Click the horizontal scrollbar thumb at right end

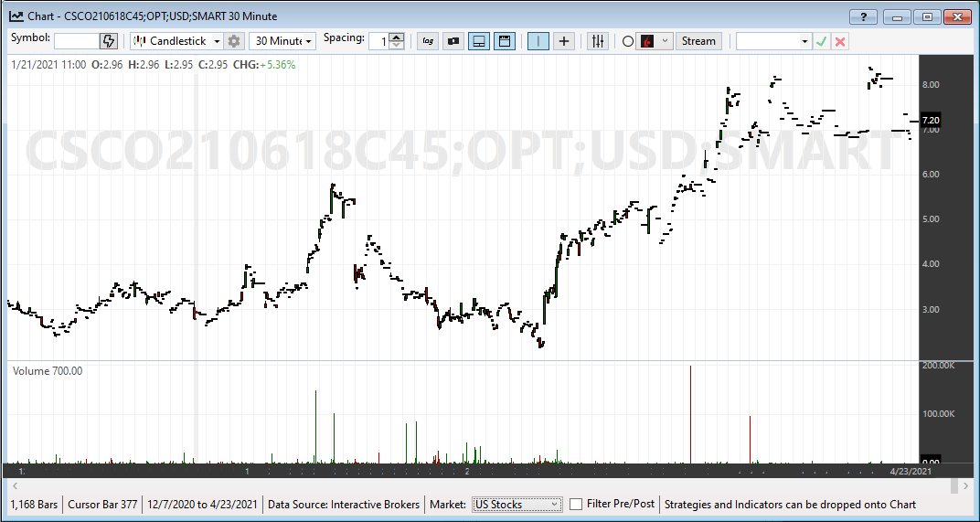(953, 485)
